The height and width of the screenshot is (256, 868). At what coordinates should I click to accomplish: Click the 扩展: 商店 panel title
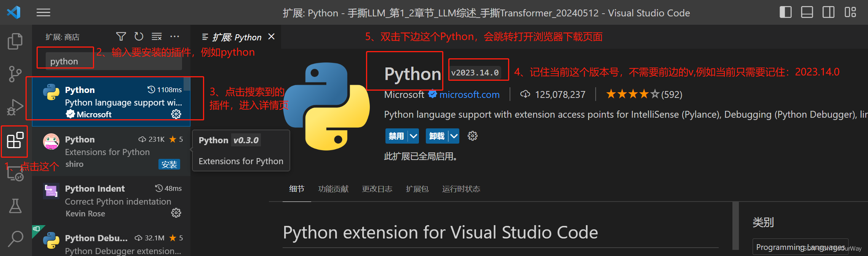tap(62, 37)
